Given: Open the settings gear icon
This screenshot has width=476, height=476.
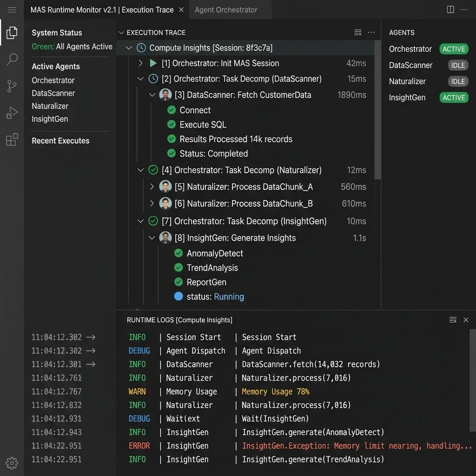Looking at the screenshot, I should [12, 463].
